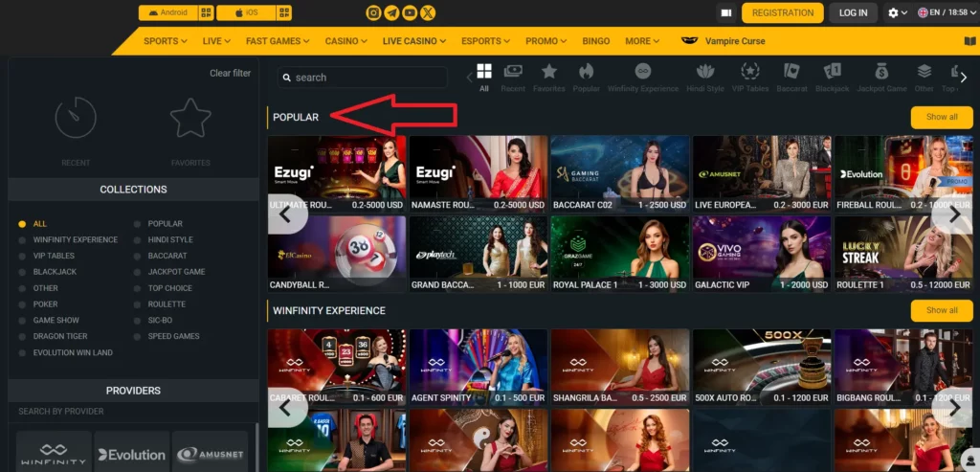Viewport: 980px width, 472px height.
Task: Click the LOG IN button
Action: point(853,13)
